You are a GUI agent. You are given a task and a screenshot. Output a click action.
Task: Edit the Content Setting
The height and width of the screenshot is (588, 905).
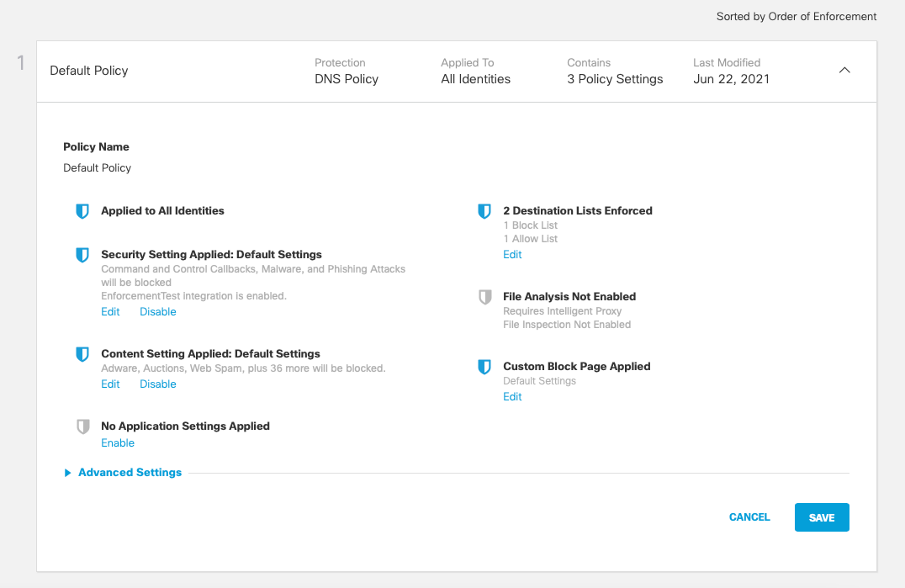[110, 384]
